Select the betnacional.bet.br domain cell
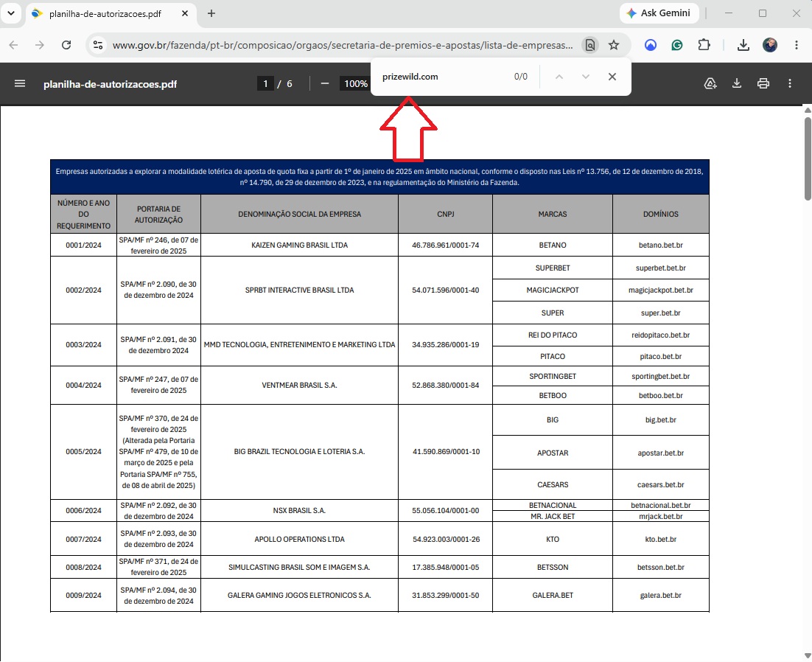 click(x=660, y=505)
